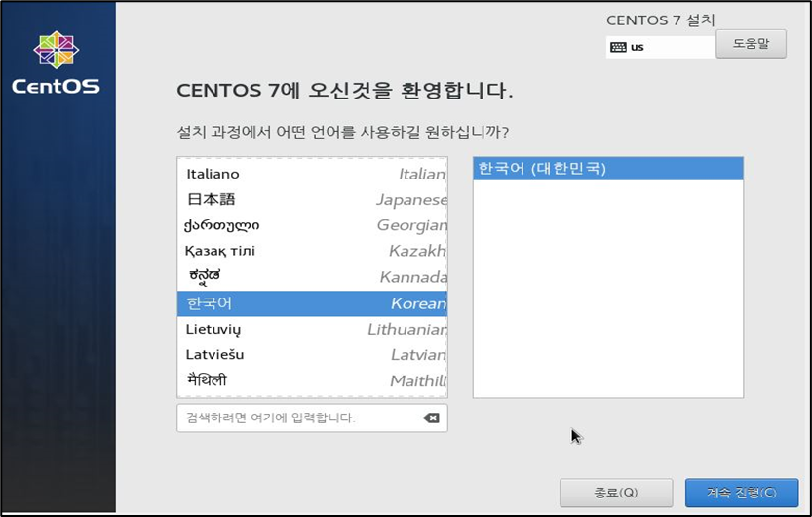The height and width of the screenshot is (517, 812).
Task: Click the keyboard layout icon
Action: click(x=618, y=47)
